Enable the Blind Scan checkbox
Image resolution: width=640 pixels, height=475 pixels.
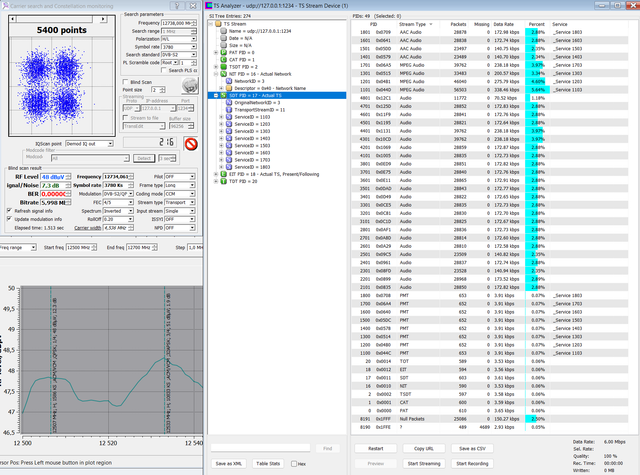point(126,82)
